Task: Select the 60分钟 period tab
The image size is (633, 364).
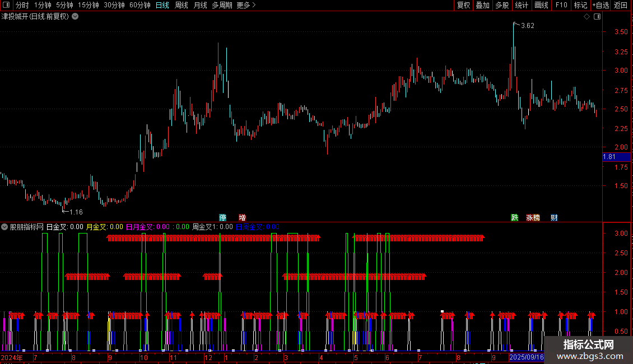Action: (139, 5)
